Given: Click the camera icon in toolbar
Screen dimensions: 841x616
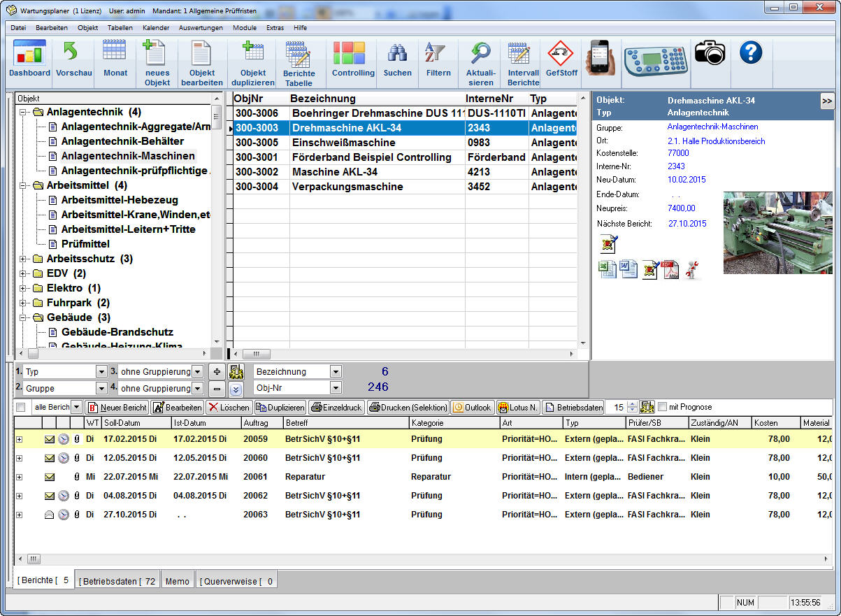Looking at the screenshot, I should tap(710, 53).
